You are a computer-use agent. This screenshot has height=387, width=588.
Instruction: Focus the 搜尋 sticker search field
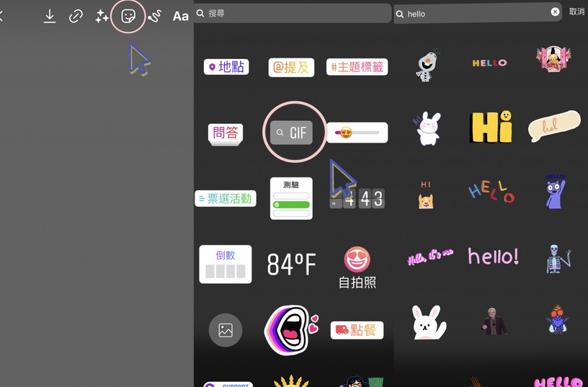293,14
